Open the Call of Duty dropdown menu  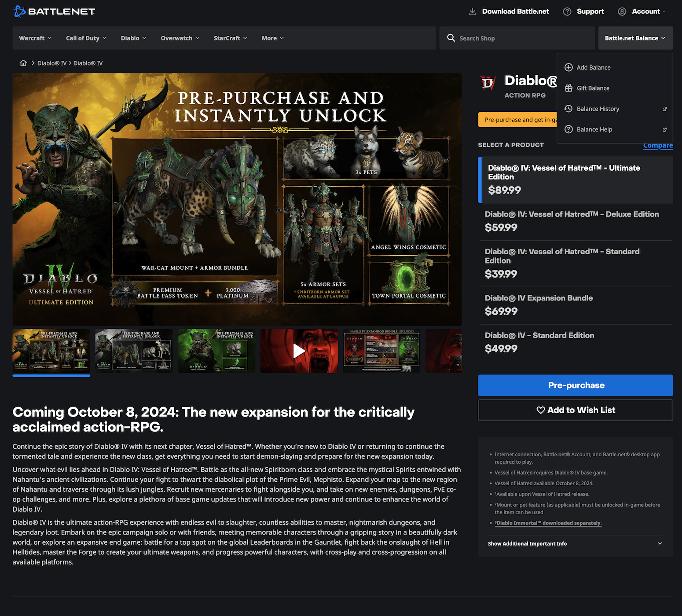[x=86, y=38]
